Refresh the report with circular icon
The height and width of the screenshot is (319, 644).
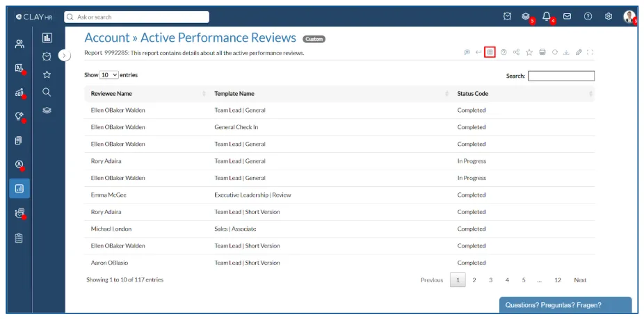tap(554, 52)
